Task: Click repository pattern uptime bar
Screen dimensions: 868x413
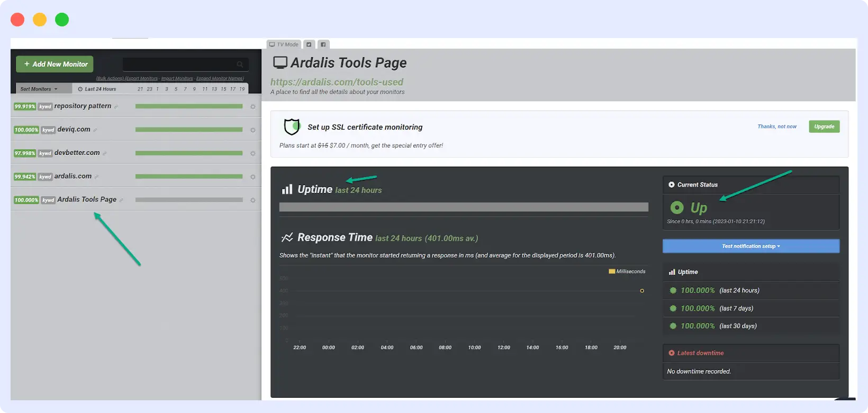Action: 189,106
